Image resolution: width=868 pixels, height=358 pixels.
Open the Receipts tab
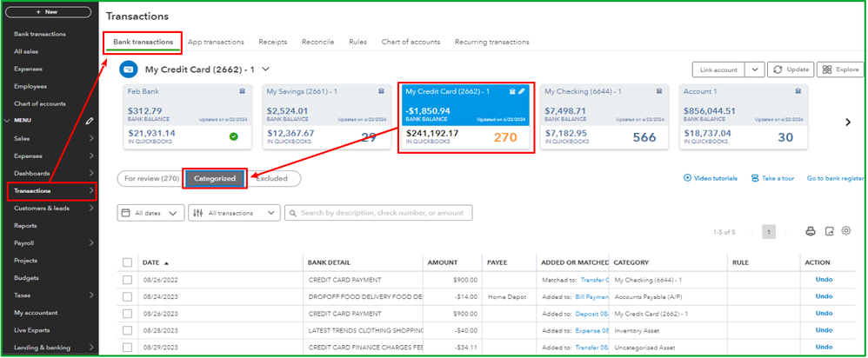click(x=273, y=42)
